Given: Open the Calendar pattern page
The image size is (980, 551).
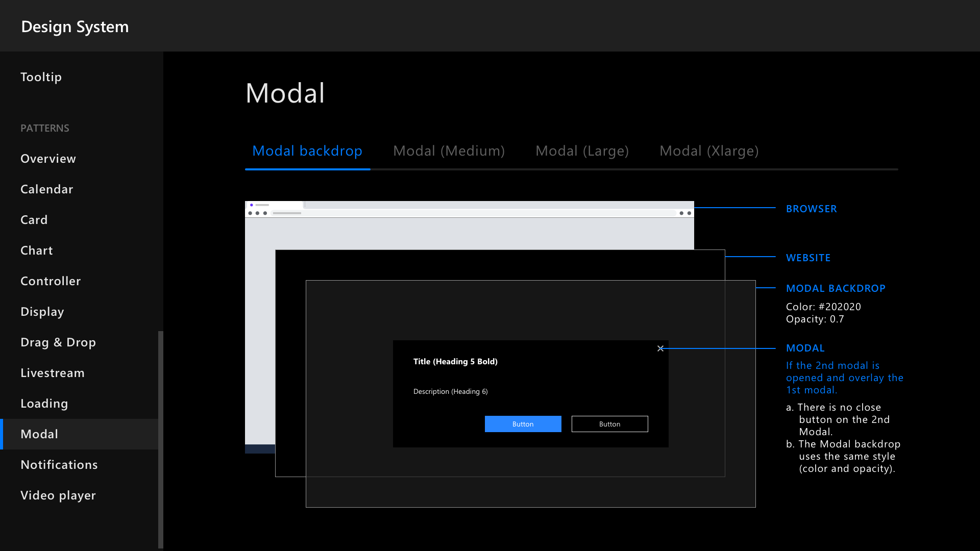Looking at the screenshot, I should [x=46, y=189].
